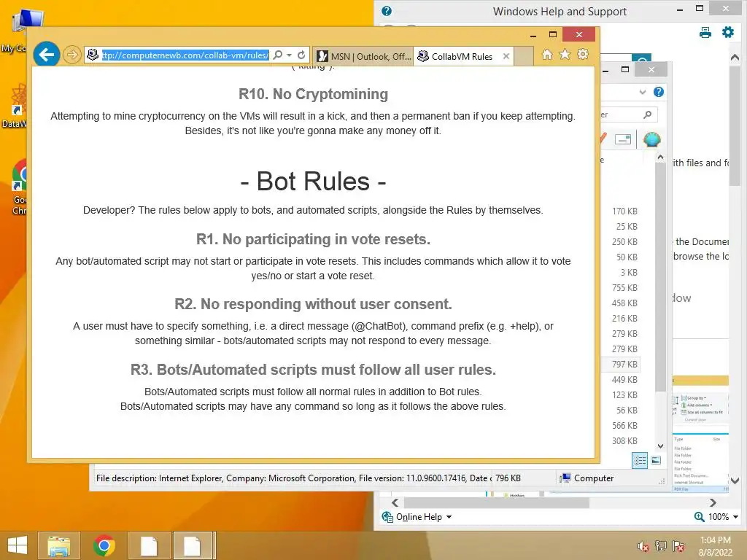747x560 pixels.
Task: Click Help and Support's bottom scroll-down arrow
Action: coord(735,481)
